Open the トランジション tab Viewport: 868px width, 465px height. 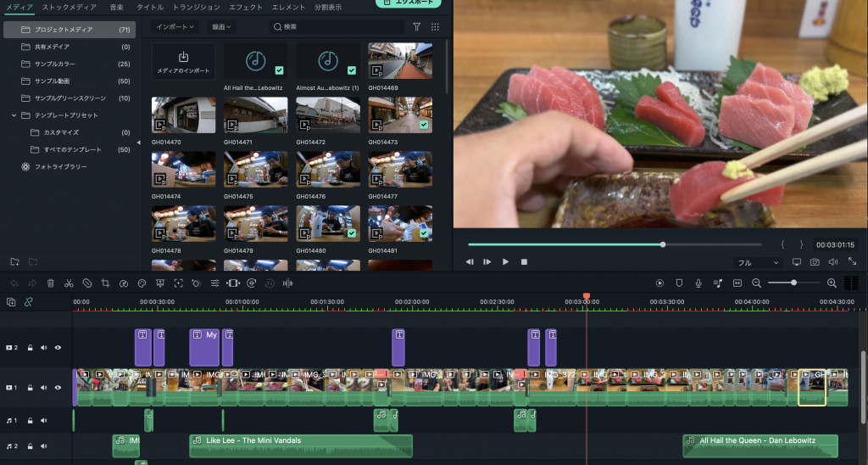tap(197, 7)
